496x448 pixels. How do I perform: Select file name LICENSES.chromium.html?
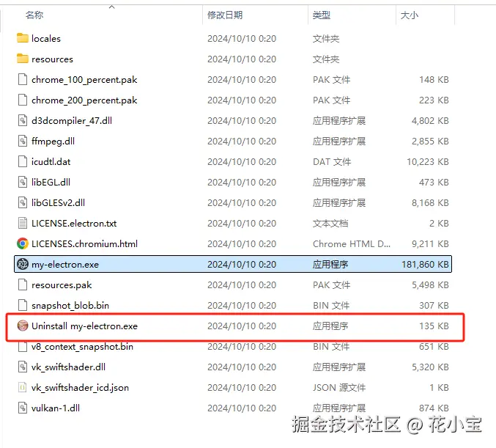click(x=84, y=243)
